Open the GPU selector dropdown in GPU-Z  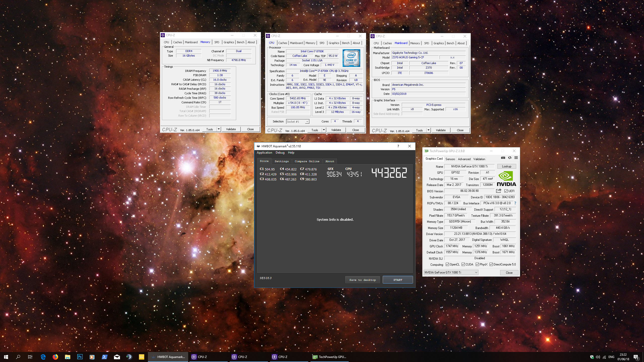(x=451, y=273)
